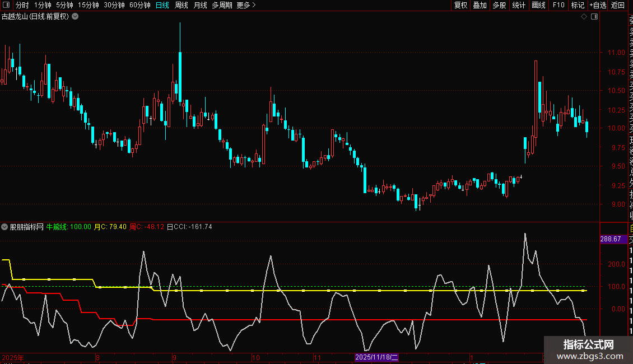Click 标记 mark button
This screenshot has width=633, height=364.
578,5
